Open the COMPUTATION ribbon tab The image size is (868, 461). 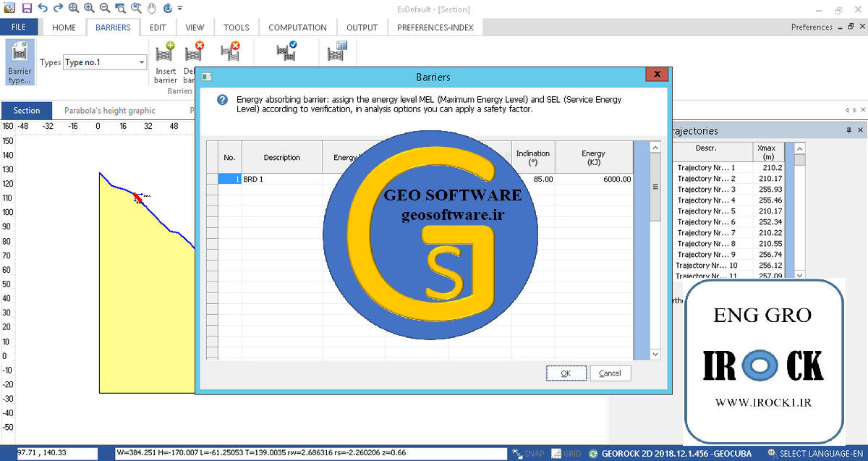pos(297,28)
